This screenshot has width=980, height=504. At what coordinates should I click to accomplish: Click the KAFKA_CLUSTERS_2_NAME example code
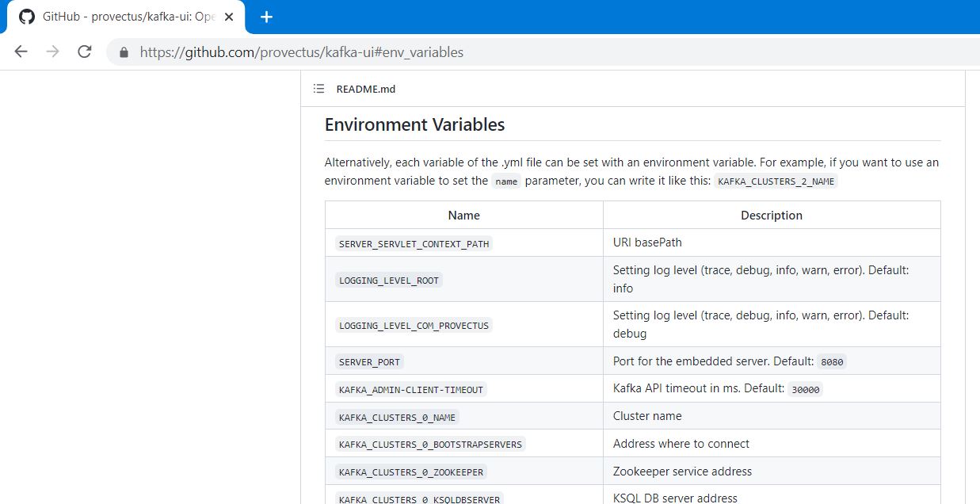[776, 181]
